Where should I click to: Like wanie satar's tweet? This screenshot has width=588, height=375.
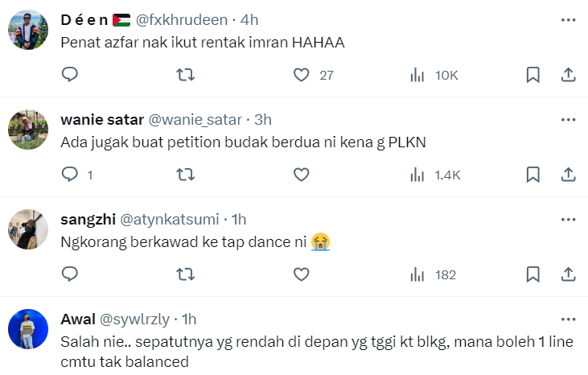click(301, 174)
